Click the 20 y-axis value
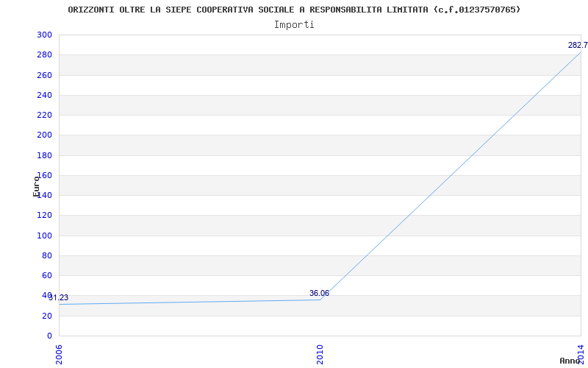Viewport: 588px width, 368px height. (46, 316)
